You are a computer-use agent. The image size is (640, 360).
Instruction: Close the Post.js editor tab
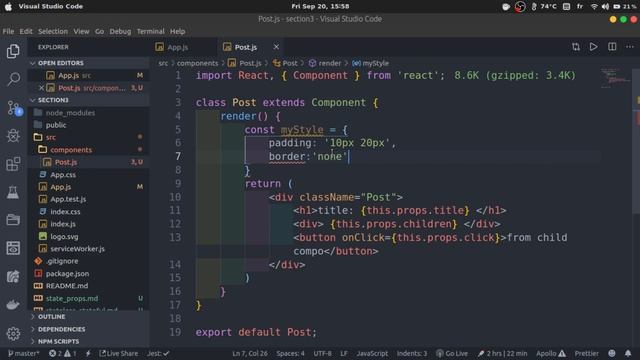coord(276,47)
